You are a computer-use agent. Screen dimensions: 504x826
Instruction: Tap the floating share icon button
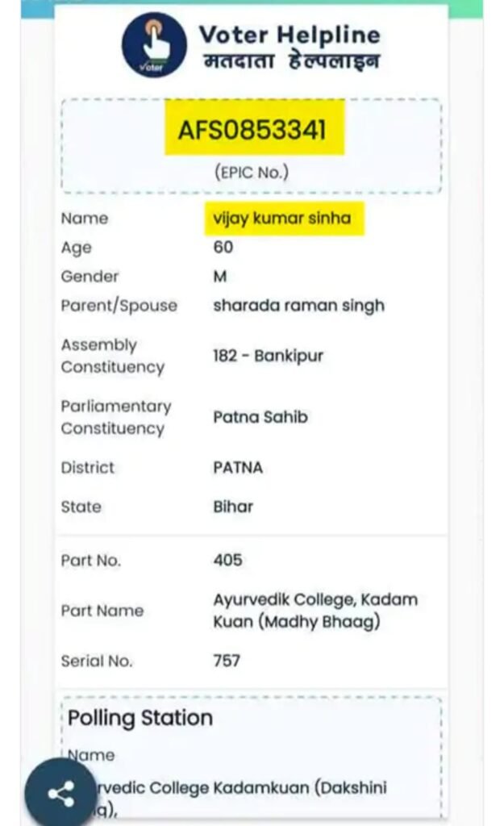pyautogui.click(x=60, y=793)
